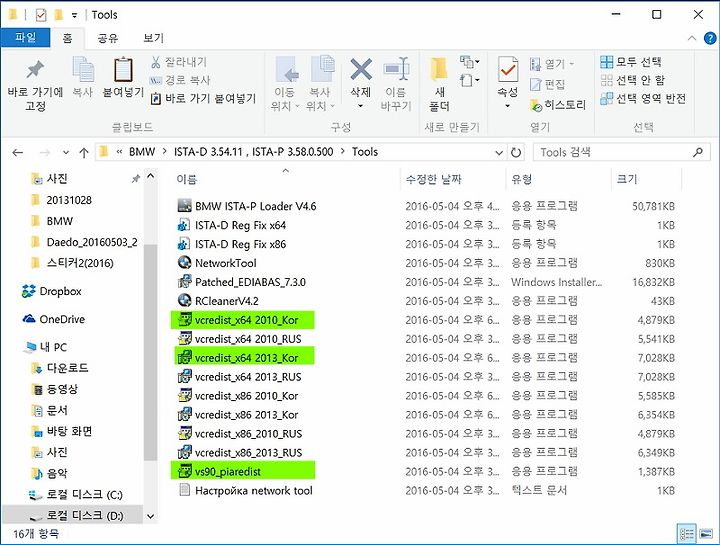Click ISTA-D 3.54.11 breadcrumb segment

[x=253, y=152]
